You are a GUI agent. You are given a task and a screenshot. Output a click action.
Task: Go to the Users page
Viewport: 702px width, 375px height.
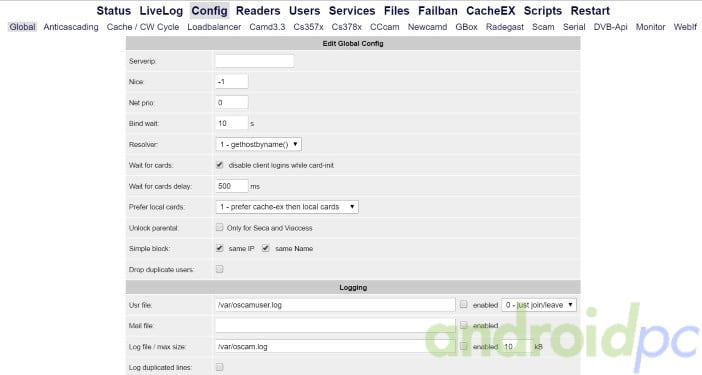pyautogui.click(x=304, y=11)
